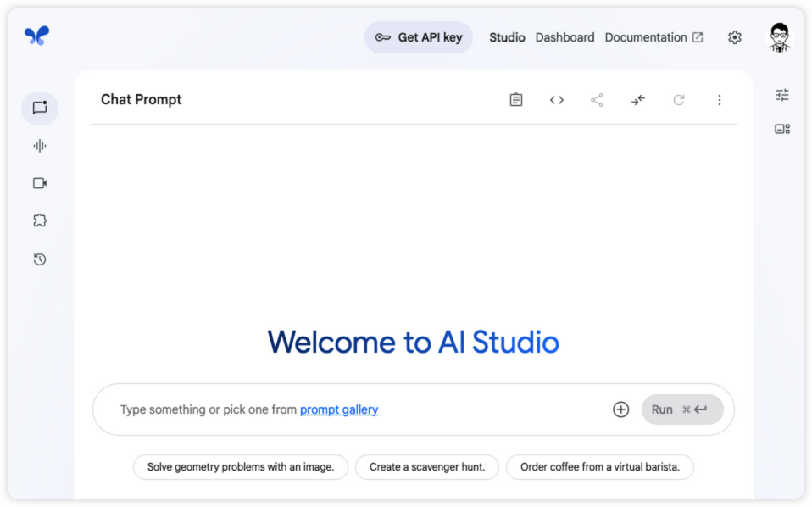This screenshot has height=507, width=812.
Task: Open the Documentation external link
Action: point(653,37)
